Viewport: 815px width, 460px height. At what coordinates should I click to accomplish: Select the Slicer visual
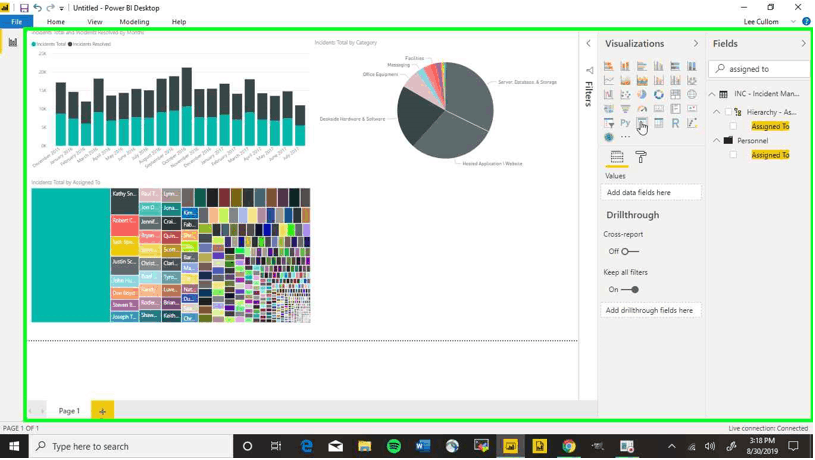coord(609,123)
